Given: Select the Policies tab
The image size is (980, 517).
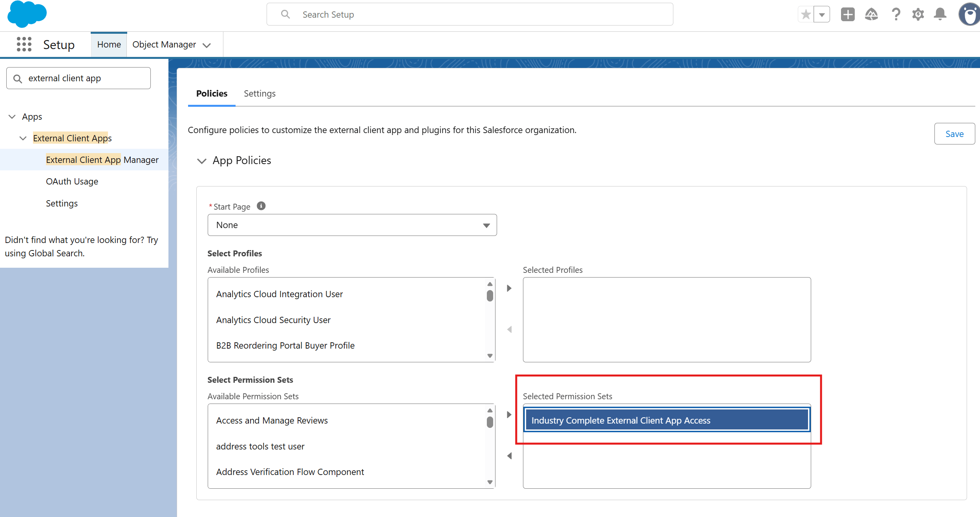Looking at the screenshot, I should point(212,93).
